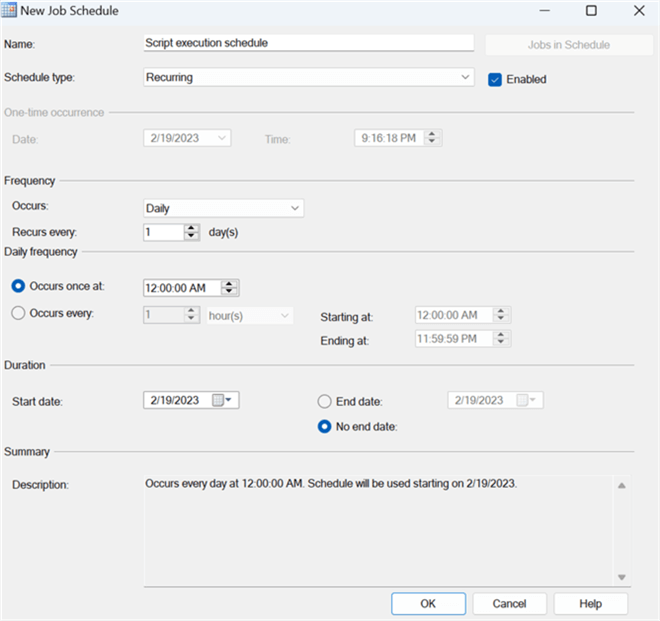
Task: Click OK to save the schedule
Action: point(428,603)
